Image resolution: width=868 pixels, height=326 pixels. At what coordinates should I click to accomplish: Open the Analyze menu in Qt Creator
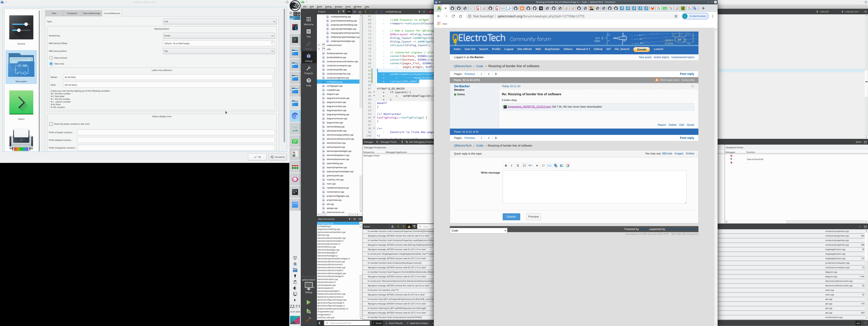tap(338, 7)
